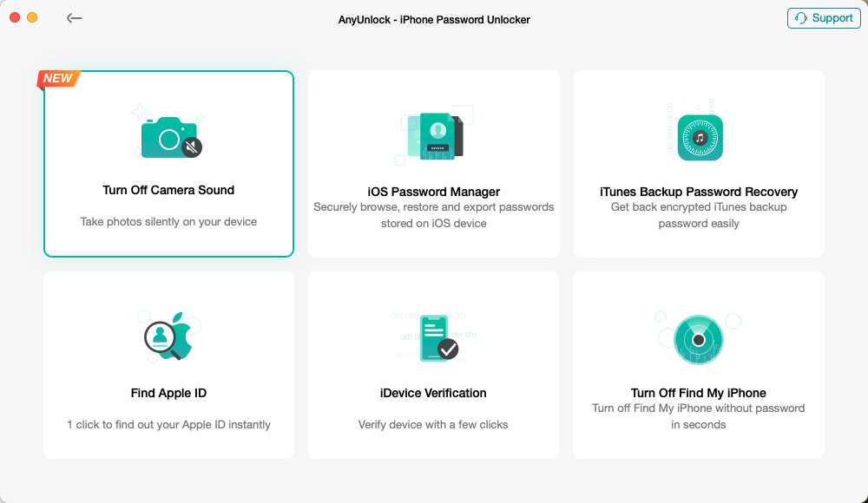Open the iDevice Verification title

(433, 393)
